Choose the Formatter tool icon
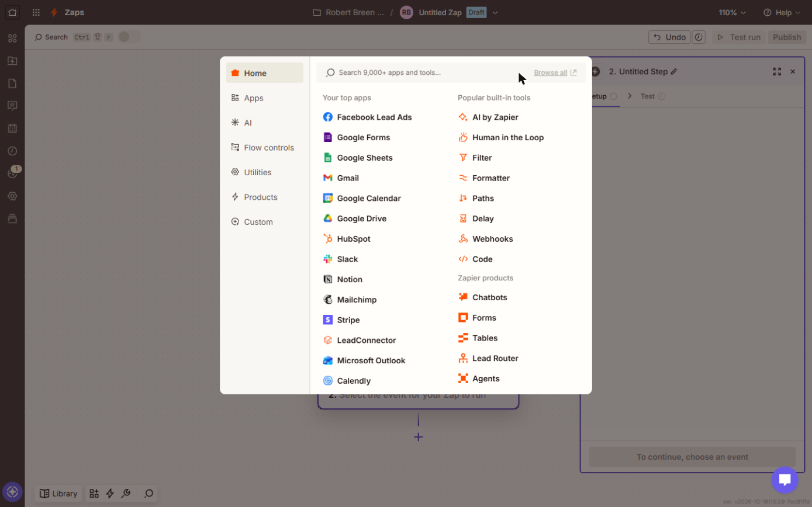Image resolution: width=812 pixels, height=507 pixels. pyautogui.click(x=463, y=178)
